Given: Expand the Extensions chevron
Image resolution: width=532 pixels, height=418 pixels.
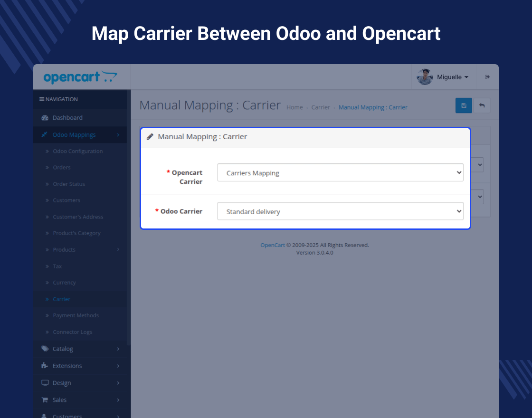Looking at the screenshot, I should 118,366.
